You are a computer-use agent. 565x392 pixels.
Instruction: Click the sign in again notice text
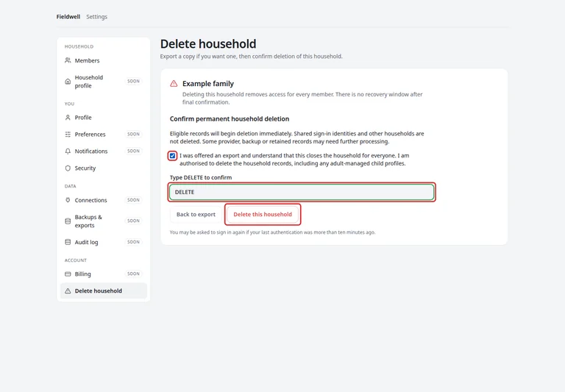point(272,232)
